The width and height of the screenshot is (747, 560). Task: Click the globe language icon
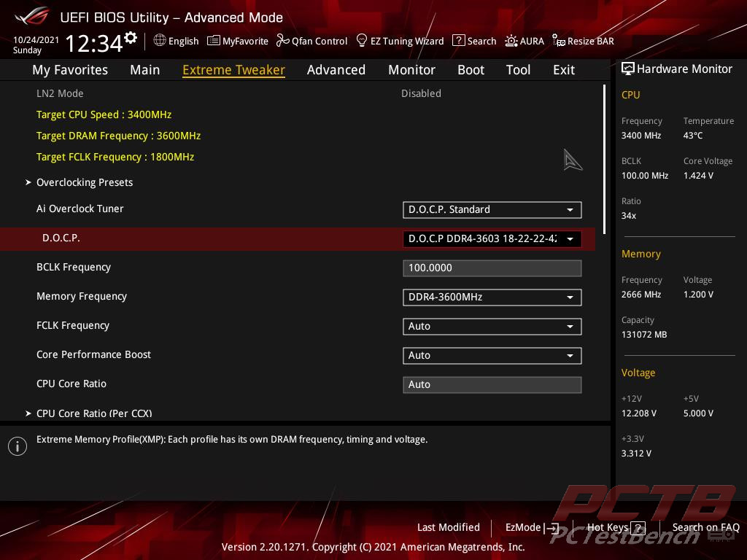(x=160, y=41)
